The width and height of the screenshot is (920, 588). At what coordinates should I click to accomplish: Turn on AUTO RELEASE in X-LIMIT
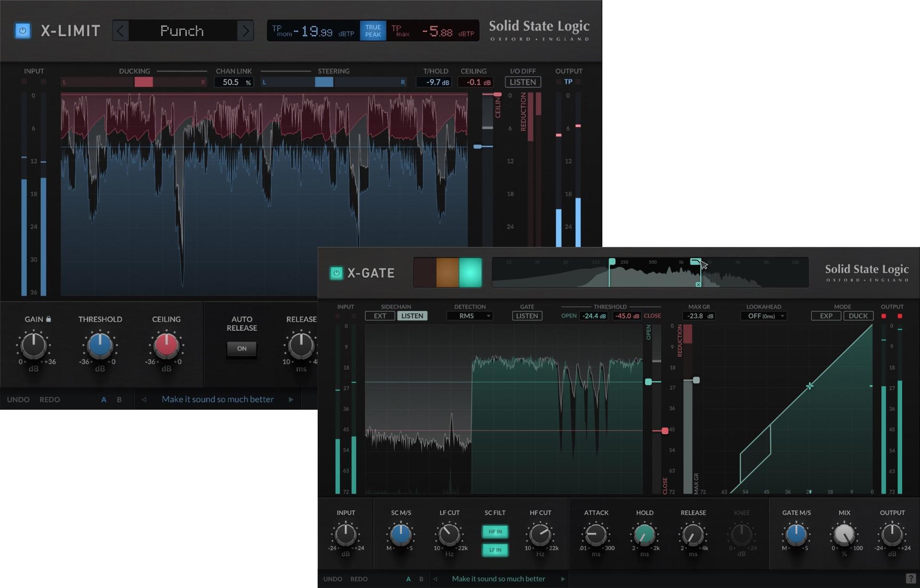pyautogui.click(x=241, y=349)
